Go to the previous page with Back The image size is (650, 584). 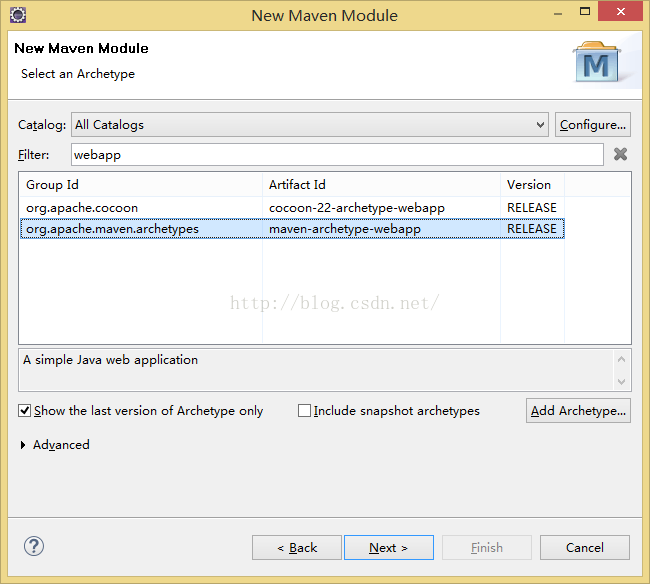(297, 548)
